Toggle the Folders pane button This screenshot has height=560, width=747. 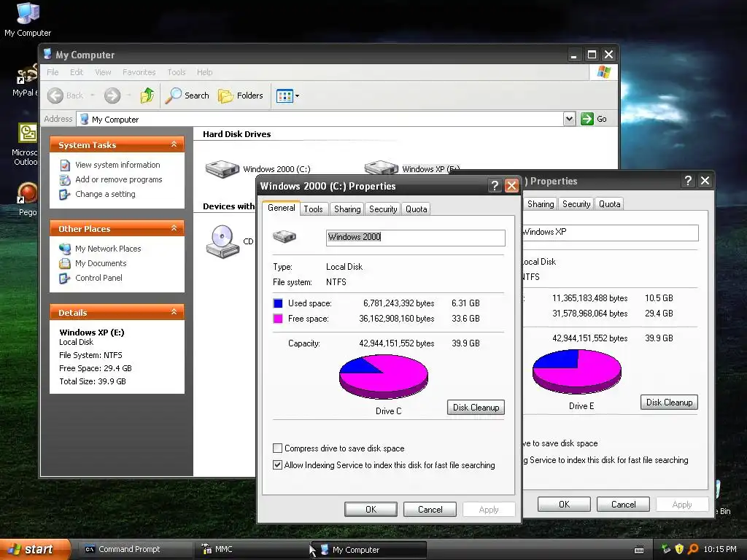(x=241, y=96)
